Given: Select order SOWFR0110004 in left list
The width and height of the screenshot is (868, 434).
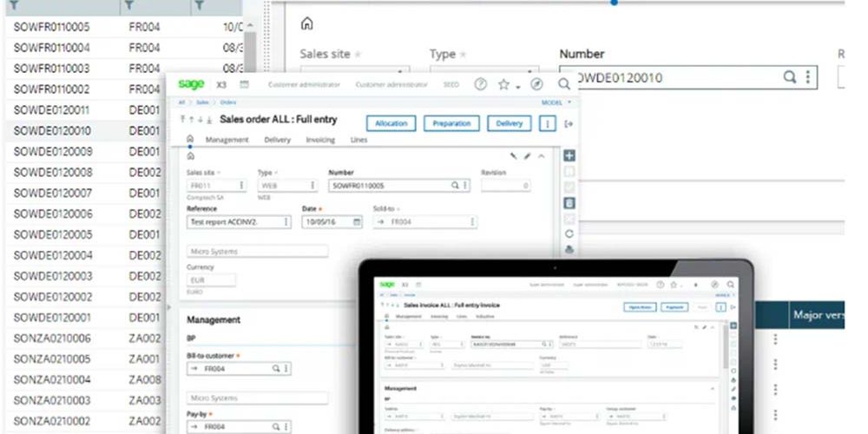Looking at the screenshot, I should point(51,48).
